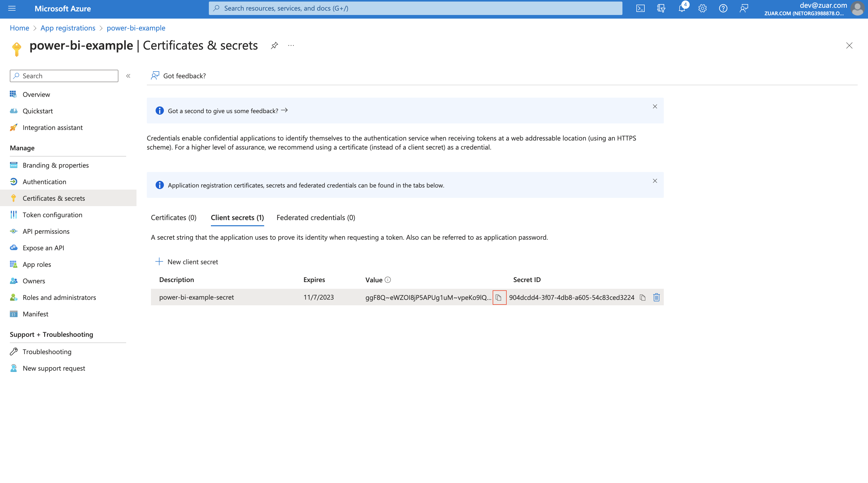
Task: Sort by the Description column header
Action: click(x=177, y=280)
